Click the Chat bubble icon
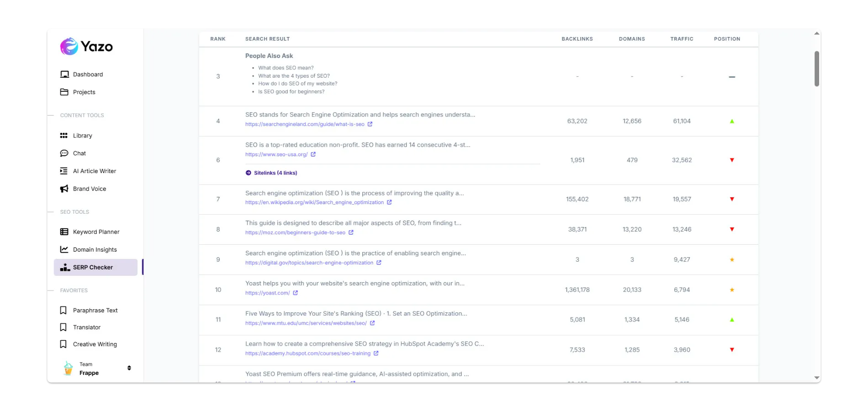This screenshot has width=868, height=411. point(64,153)
